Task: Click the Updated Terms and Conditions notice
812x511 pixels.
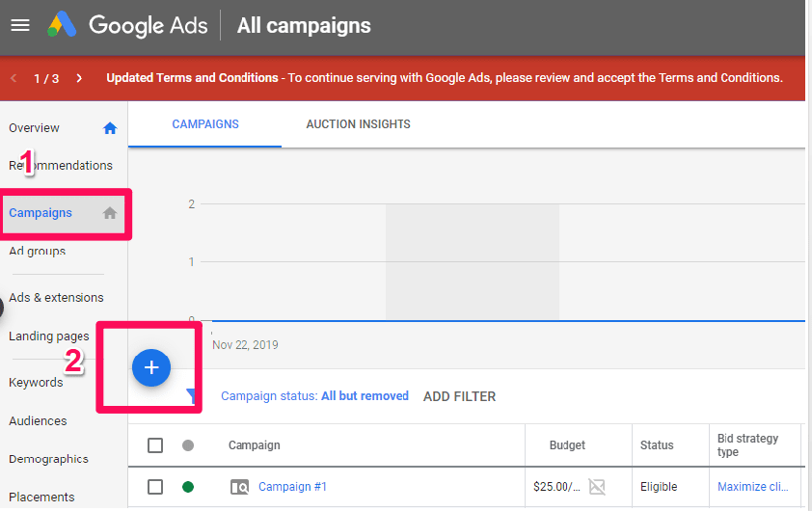Action: [445, 78]
